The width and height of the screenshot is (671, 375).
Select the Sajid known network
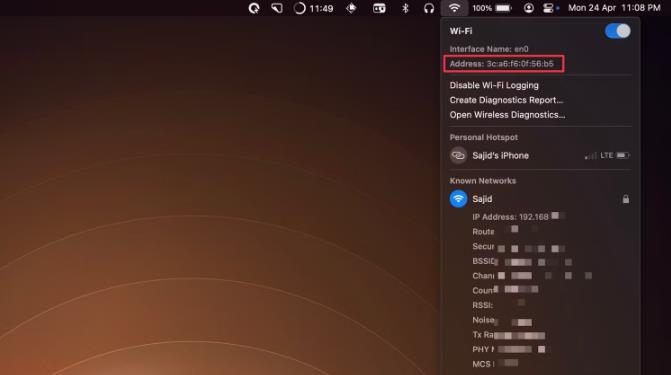point(539,199)
